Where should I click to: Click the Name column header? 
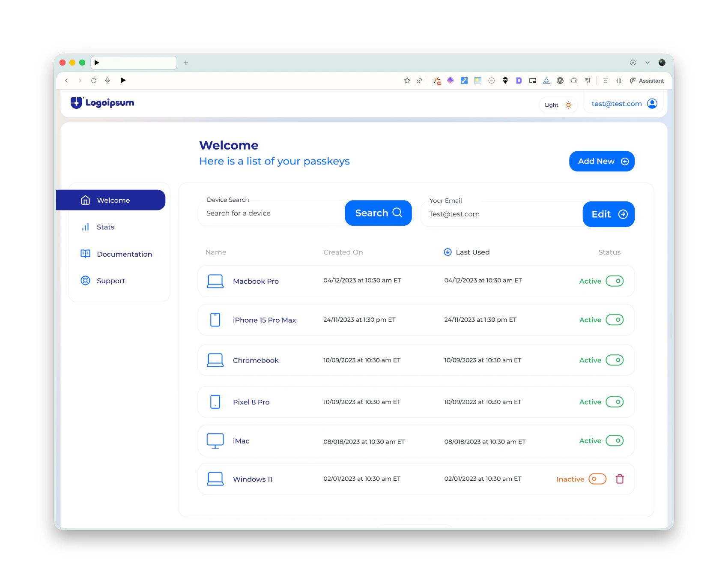tap(216, 252)
